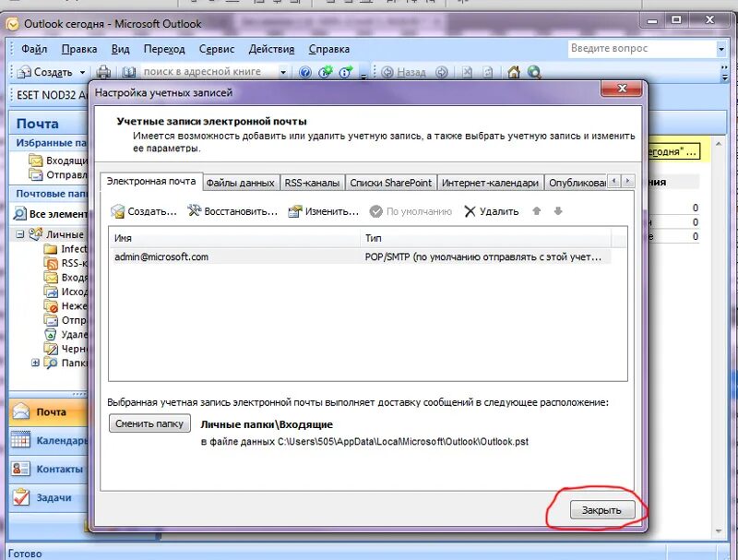Select the junk mail Нежелательная folder
The width and height of the screenshot is (738, 560).
(65, 306)
